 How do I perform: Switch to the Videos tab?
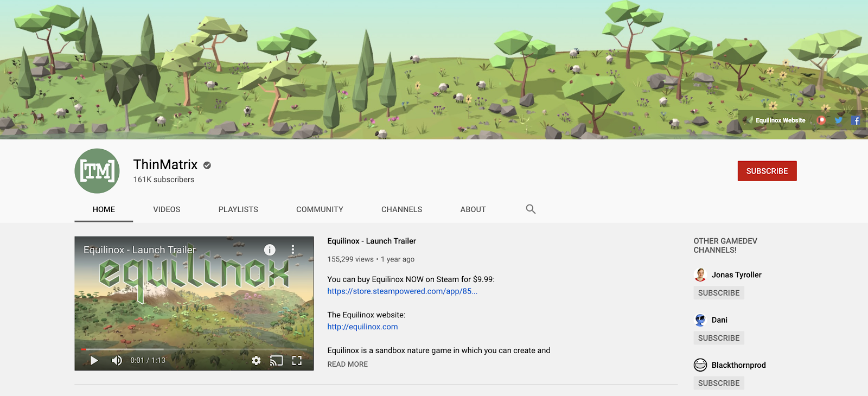coord(167,209)
